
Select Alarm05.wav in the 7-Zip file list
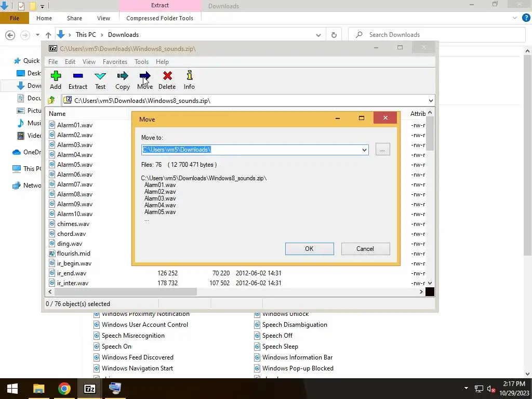75,165
